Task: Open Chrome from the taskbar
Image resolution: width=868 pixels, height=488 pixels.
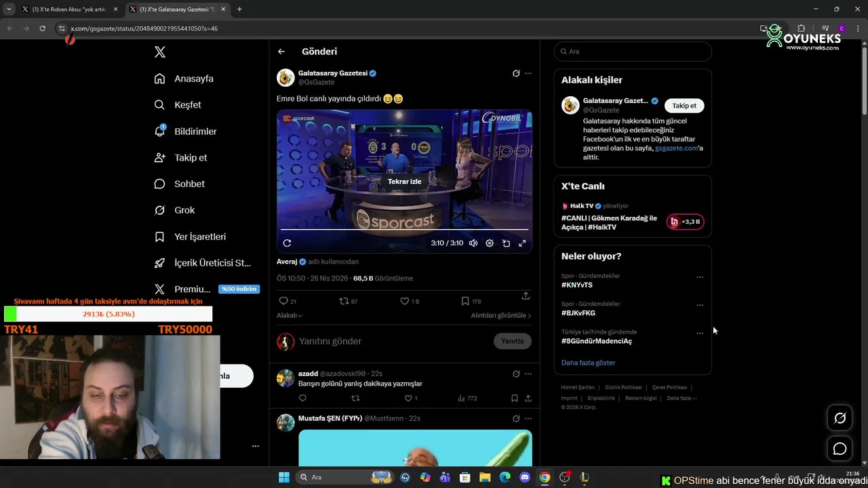Action: tap(545, 477)
